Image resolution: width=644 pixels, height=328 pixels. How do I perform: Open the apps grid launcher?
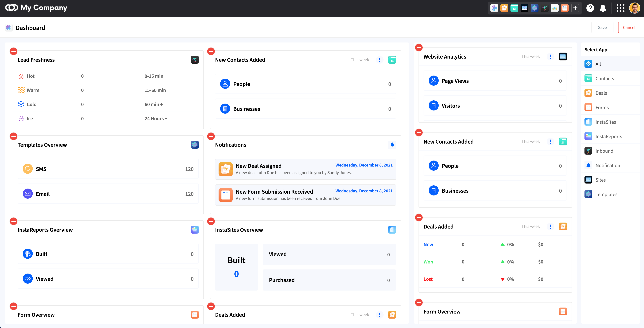click(620, 8)
